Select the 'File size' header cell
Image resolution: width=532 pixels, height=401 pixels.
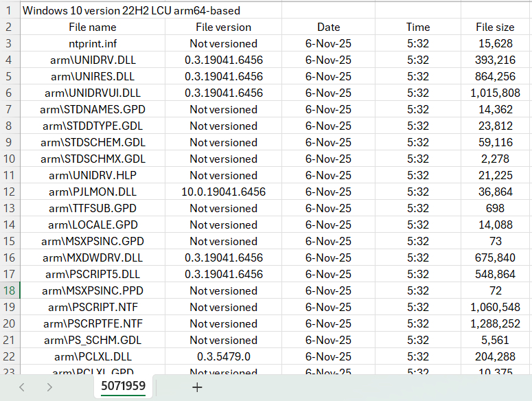[x=496, y=27]
